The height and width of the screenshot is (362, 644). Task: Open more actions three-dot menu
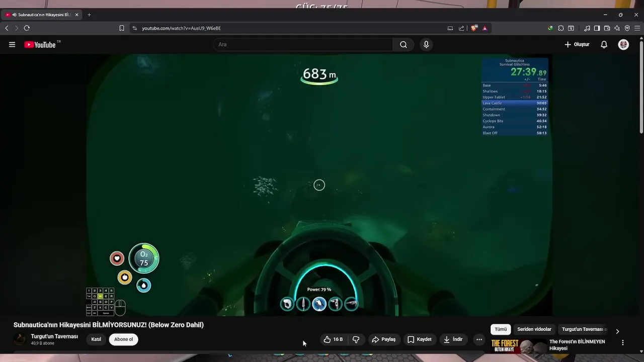pos(479,339)
